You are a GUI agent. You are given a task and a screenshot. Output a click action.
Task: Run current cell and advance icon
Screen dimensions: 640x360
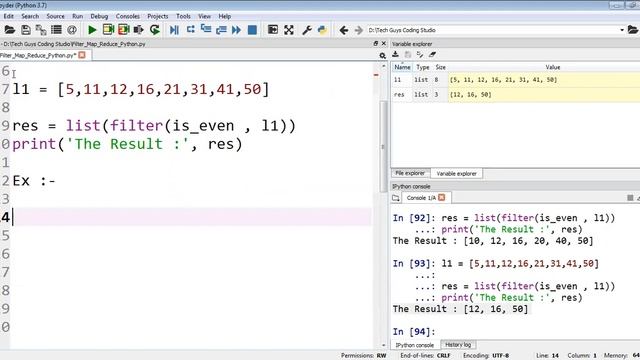[x=123, y=30]
